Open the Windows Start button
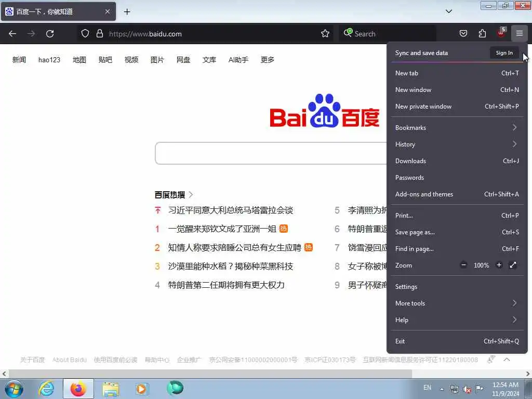532x399 pixels. [14, 389]
